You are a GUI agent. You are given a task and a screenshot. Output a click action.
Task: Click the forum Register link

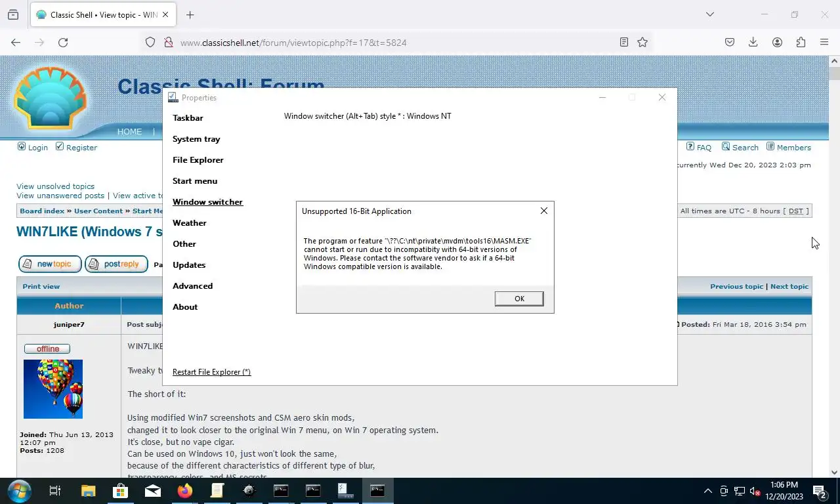(x=81, y=148)
